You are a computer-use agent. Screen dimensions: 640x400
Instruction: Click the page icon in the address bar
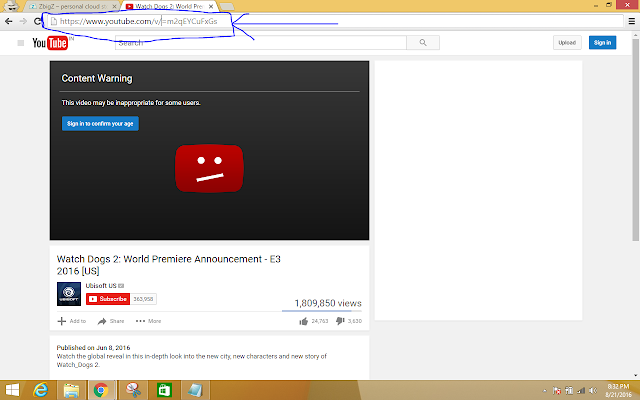(53, 21)
